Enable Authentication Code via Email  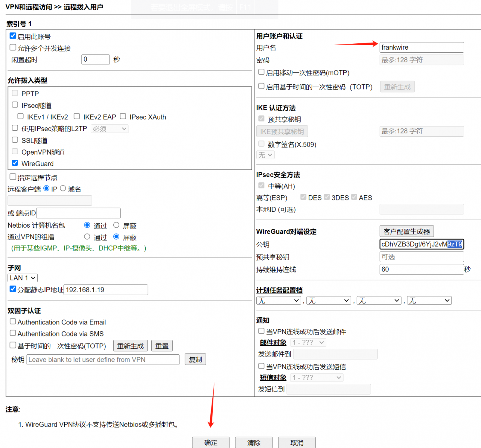click(13, 321)
